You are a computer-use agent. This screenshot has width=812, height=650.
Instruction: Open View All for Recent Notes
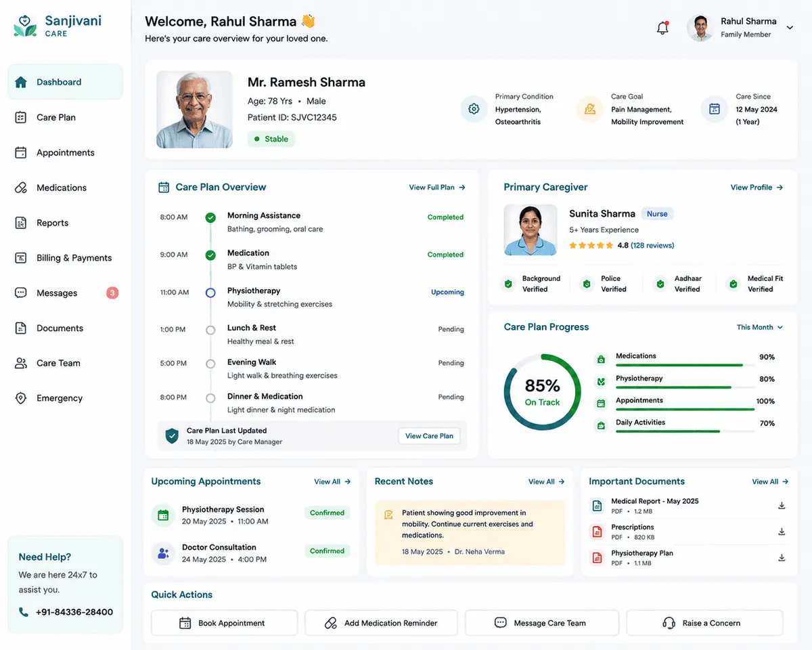click(x=546, y=482)
